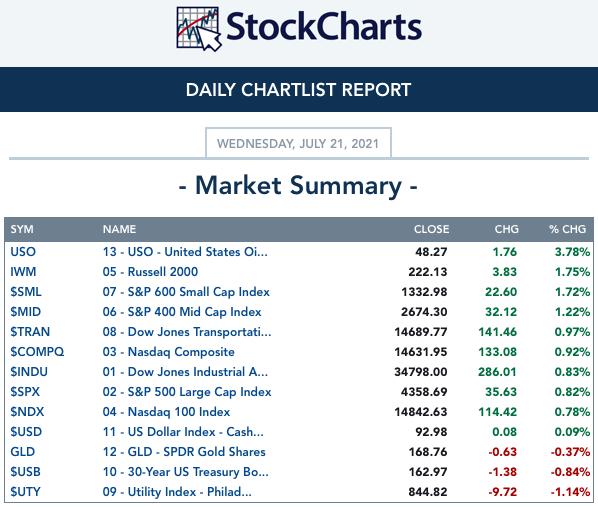This screenshot has width=598, height=507.
Task: Click the SYM column header
Action: (x=22, y=229)
